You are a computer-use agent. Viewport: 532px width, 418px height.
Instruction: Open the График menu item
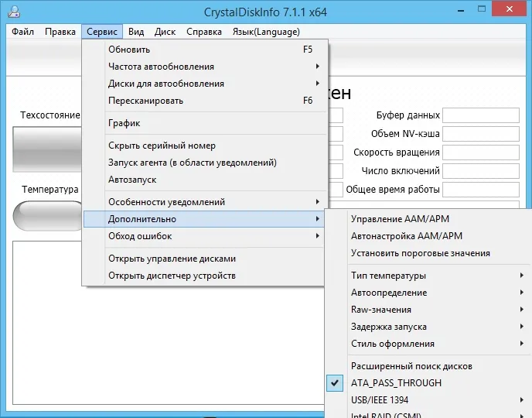[205, 123]
